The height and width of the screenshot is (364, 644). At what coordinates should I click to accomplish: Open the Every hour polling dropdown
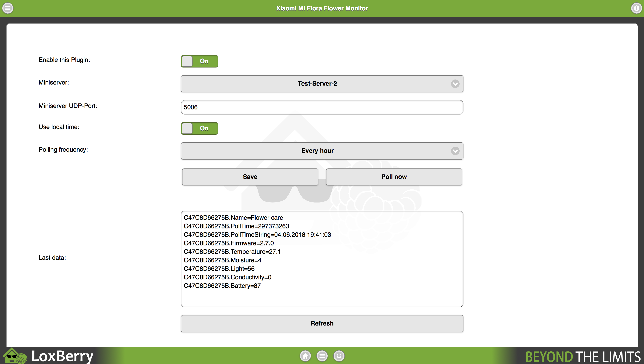click(x=317, y=151)
